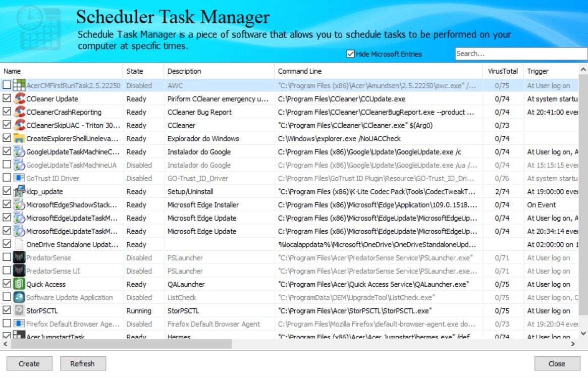This screenshot has width=588, height=377.
Task: Click the 'On Event' trigger cell
Action: (542, 205)
